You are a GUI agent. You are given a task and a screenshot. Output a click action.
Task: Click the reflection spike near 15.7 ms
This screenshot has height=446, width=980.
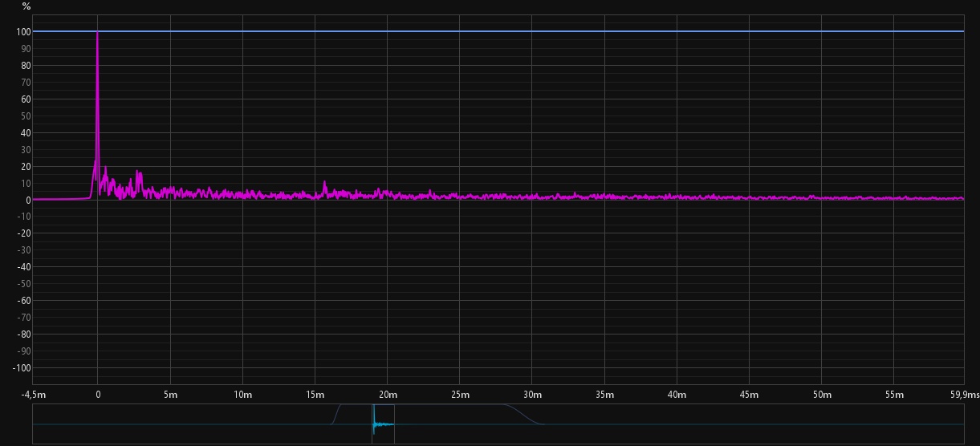coord(325,183)
